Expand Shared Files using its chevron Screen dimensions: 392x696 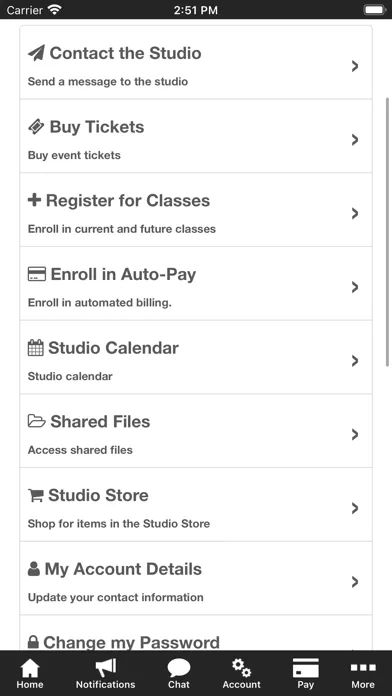click(x=355, y=435)
